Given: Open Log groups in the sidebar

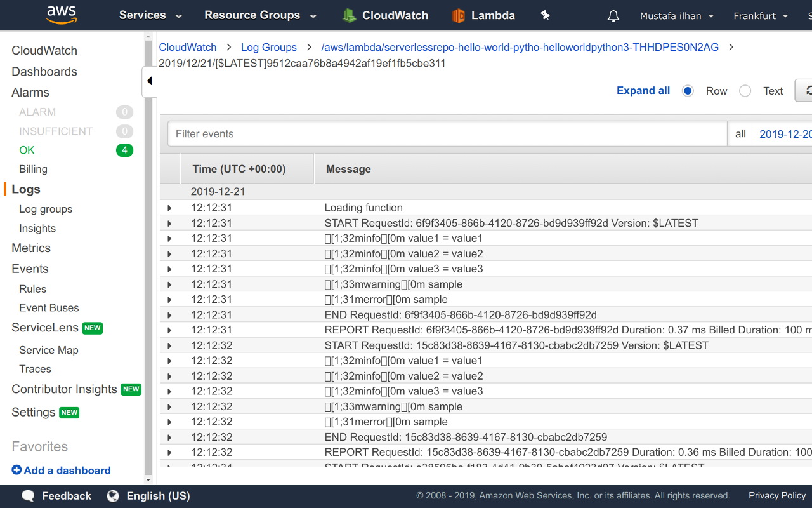Looking at the screenshot, I should 46,209.
